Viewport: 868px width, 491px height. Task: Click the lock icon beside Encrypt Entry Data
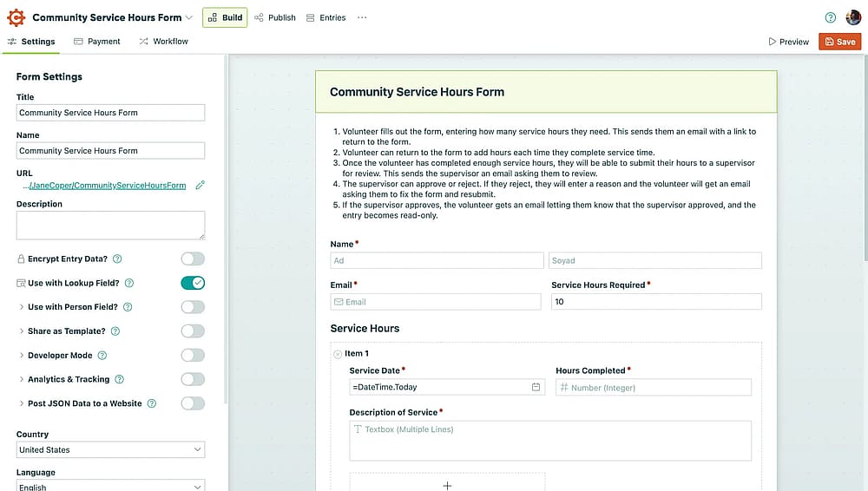pos(21,259)
